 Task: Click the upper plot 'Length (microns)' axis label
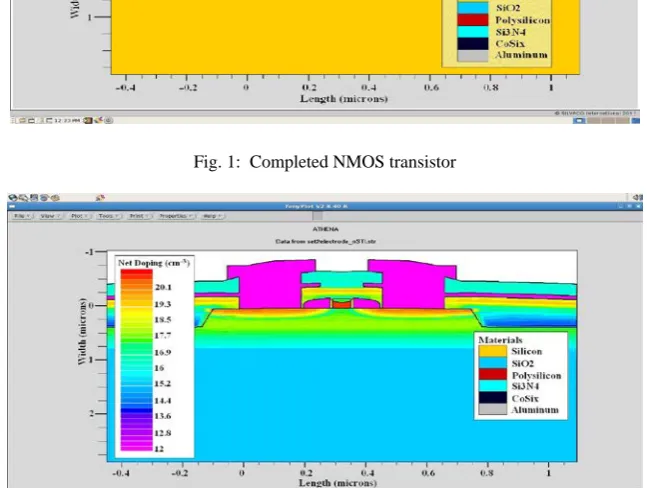point(344,99)
